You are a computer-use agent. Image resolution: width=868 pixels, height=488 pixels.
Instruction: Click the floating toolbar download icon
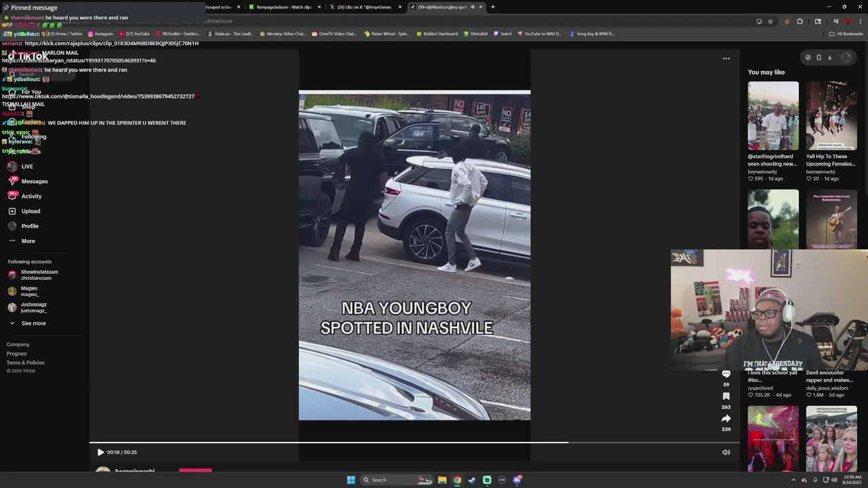point(829,58)
